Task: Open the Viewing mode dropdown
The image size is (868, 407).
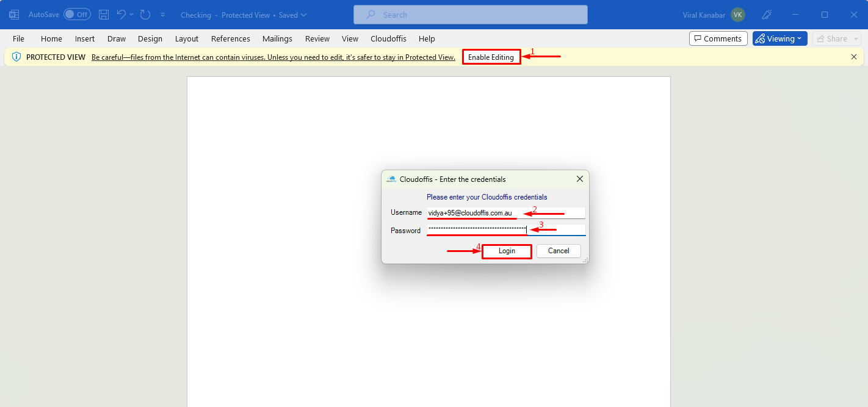Action: point(780,38)
